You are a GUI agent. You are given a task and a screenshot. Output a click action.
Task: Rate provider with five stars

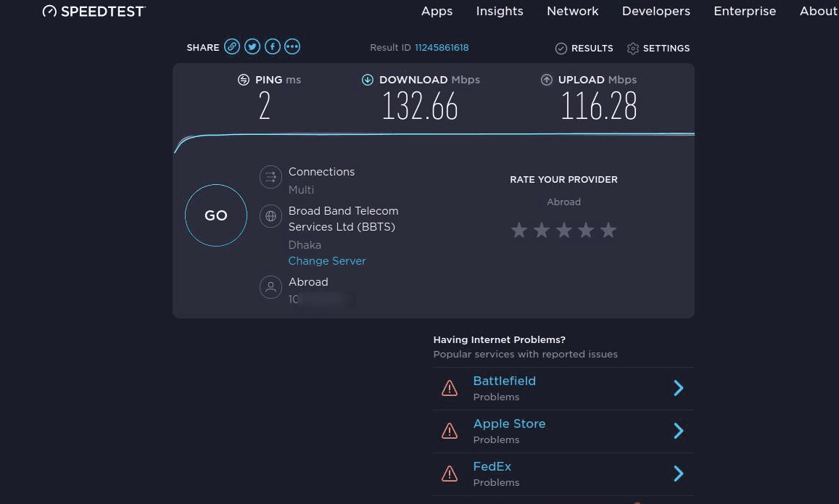tap(608, 231)
